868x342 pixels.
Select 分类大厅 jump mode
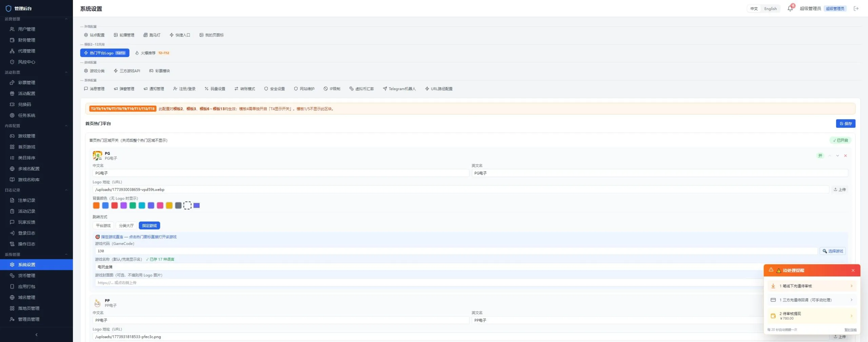click(126, 226)
